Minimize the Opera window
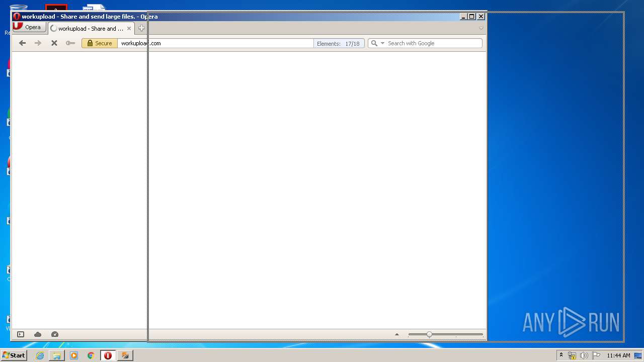 click(463, 17)
